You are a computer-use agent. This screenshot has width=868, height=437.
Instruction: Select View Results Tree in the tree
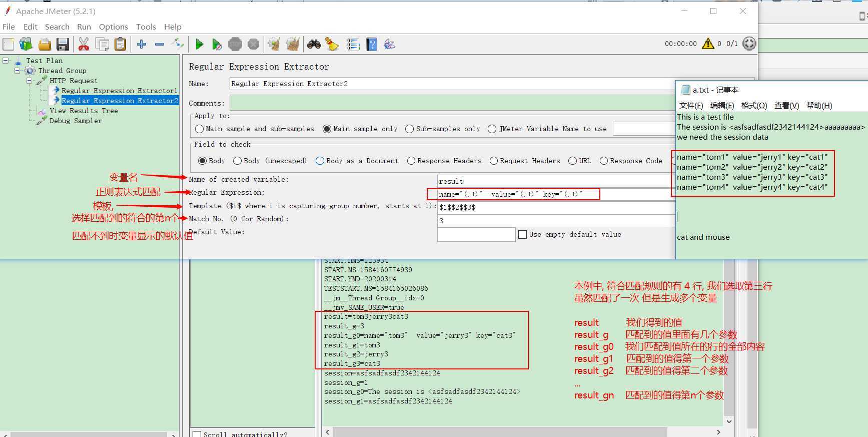(84, 111)
